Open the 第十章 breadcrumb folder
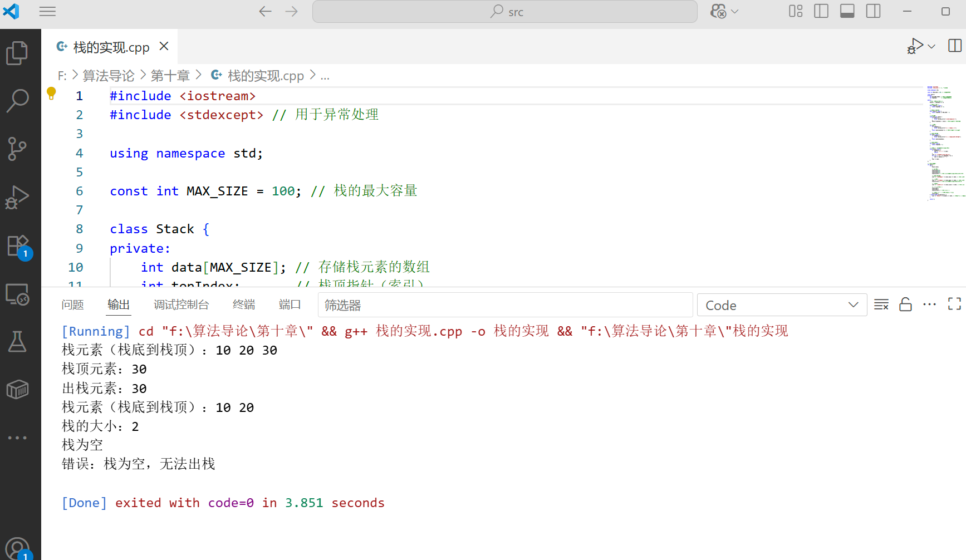Viewport: 966px width, 560px height. tap(170, 76)
